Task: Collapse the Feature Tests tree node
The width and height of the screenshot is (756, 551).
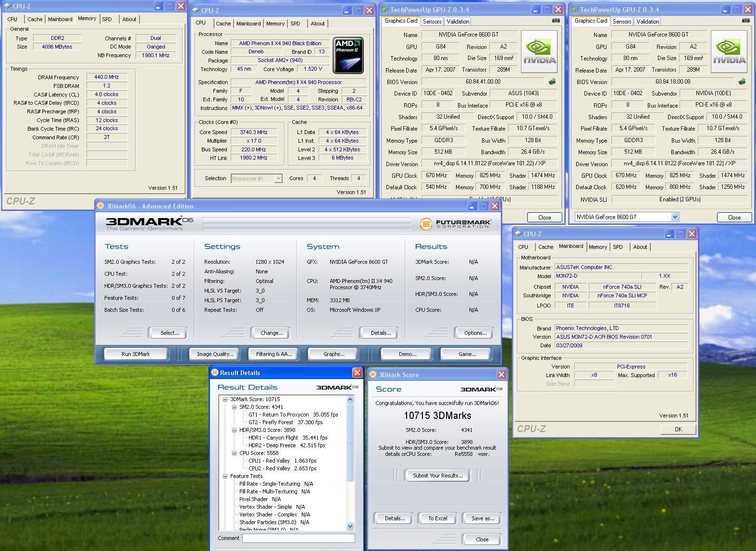Action: coord(225,476)
